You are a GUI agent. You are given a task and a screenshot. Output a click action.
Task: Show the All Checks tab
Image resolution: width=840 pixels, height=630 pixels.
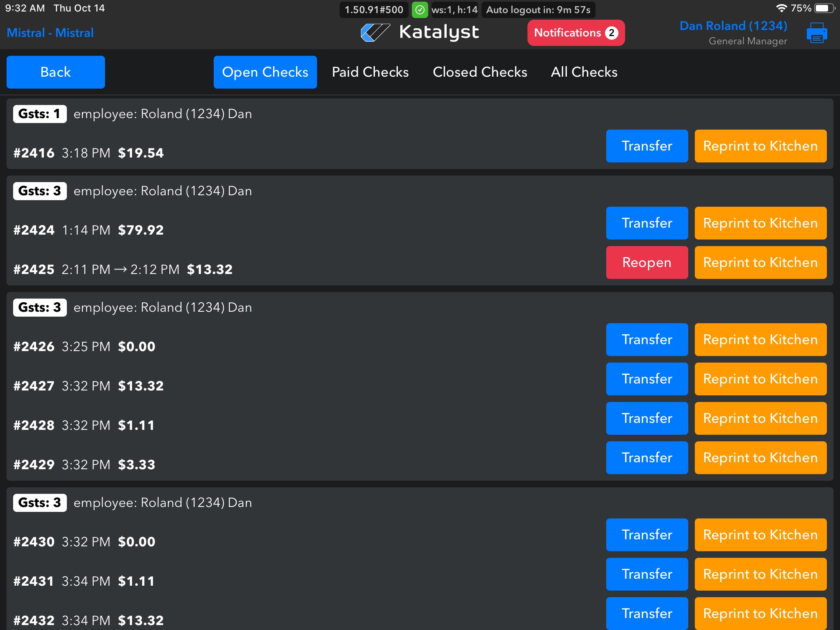(584, 72)
